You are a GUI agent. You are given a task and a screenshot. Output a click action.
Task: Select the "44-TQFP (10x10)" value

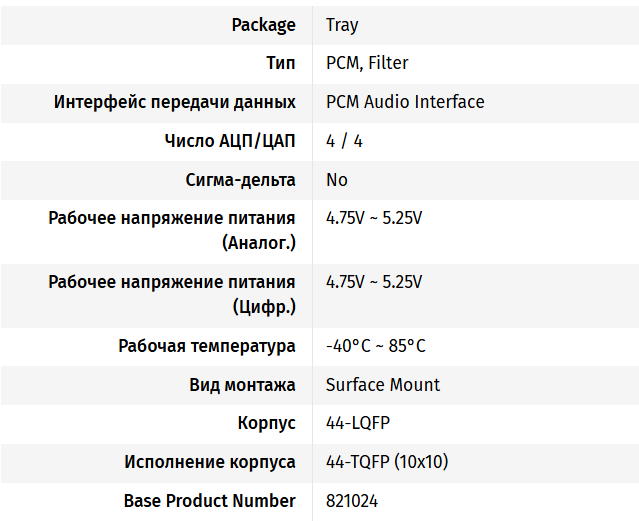(x=387, y=462)
